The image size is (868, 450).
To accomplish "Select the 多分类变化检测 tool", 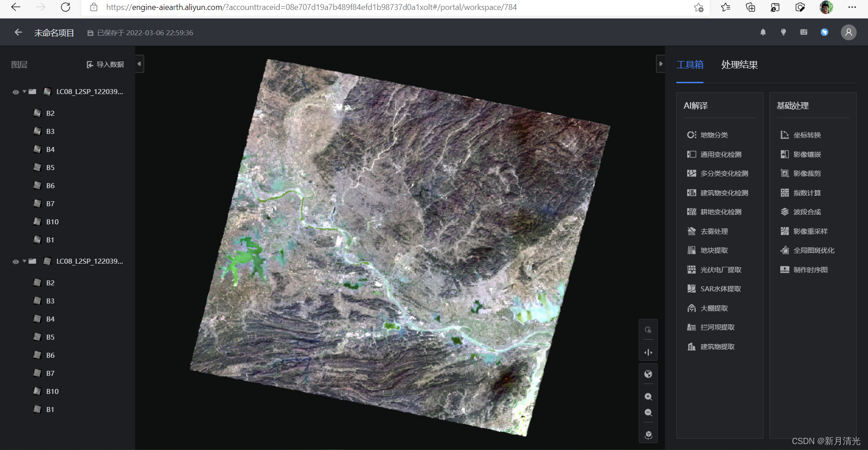I will click(x=717, y=173).
